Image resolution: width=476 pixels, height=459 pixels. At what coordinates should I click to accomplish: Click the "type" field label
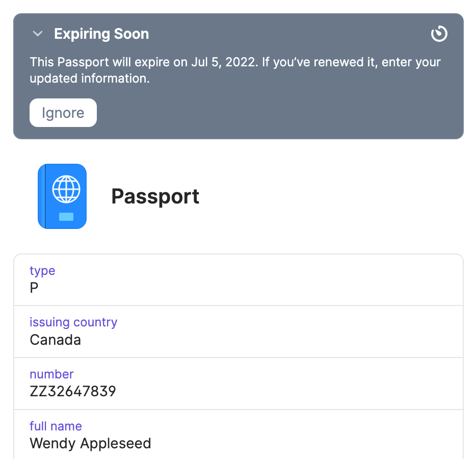tap(42, 270)
